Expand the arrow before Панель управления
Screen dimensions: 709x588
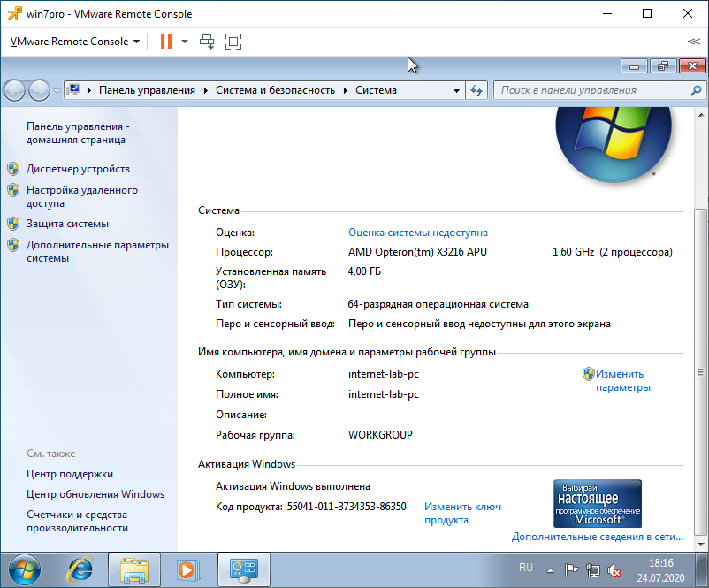tap(89, 90)
